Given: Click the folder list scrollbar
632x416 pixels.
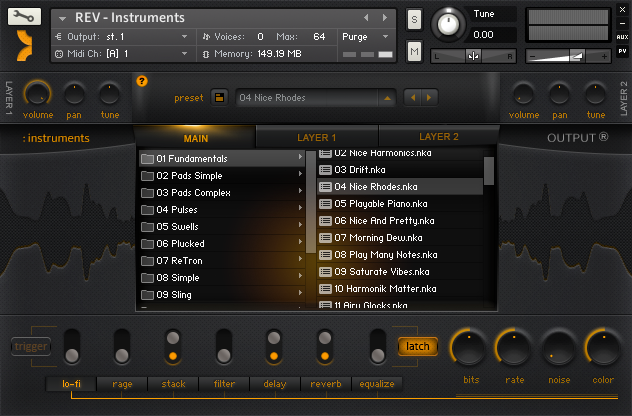Looking at the screenshot, I should [311, 202].
